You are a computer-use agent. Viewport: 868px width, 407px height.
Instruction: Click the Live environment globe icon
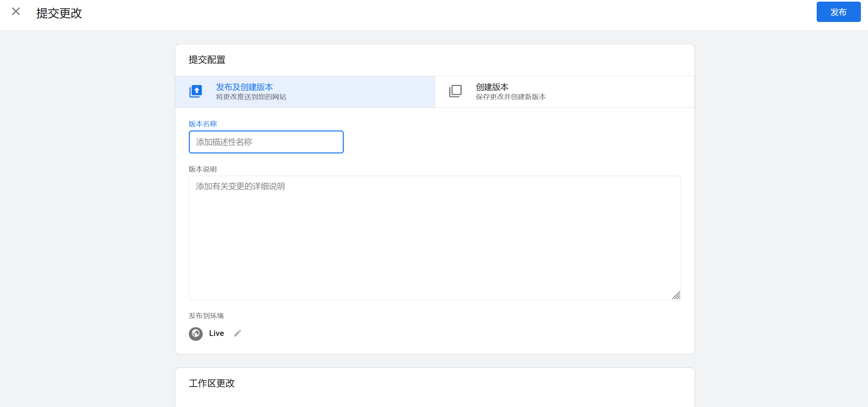coord(196,333)
